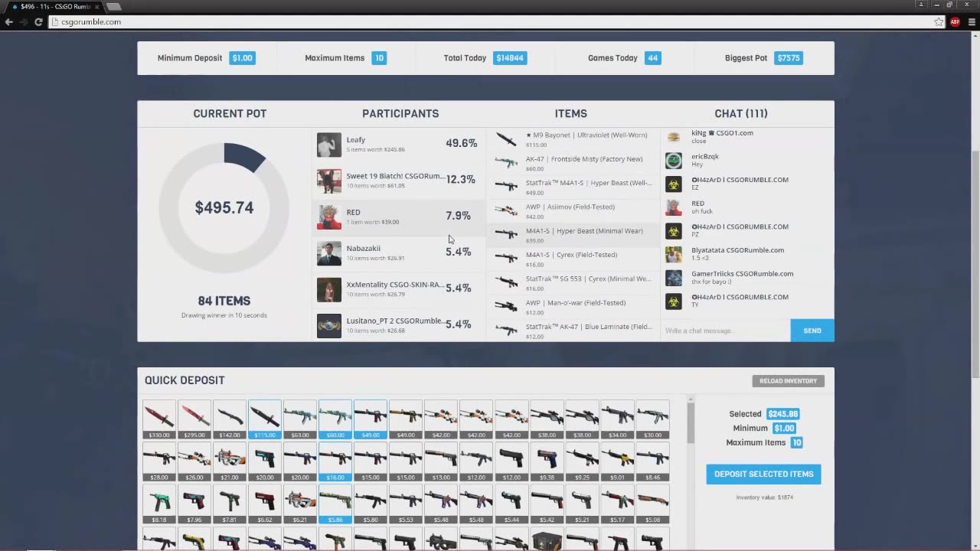
Task: Click the M4A1-S Hyper Beast (Minimal Wear) row
Action: [x=573, y=235]
